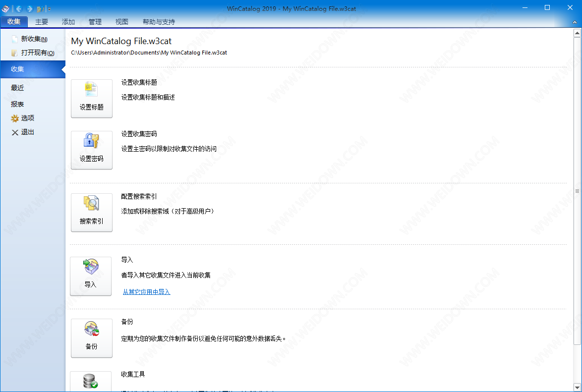Open the 添加 tab
Viewport: 582px width, 392px height.
pyautogui.click(x=68, y=22)
